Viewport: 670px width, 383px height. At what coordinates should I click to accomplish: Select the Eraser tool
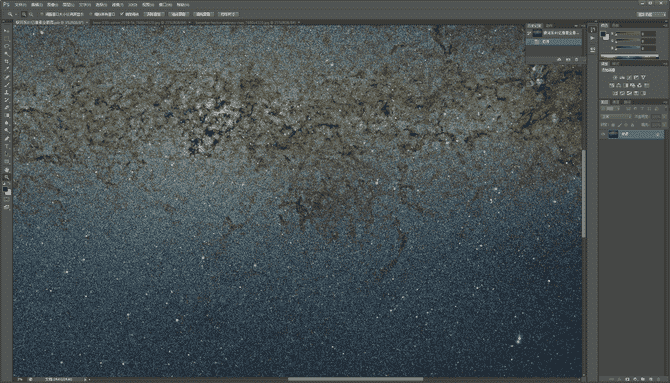pos(6,109)
